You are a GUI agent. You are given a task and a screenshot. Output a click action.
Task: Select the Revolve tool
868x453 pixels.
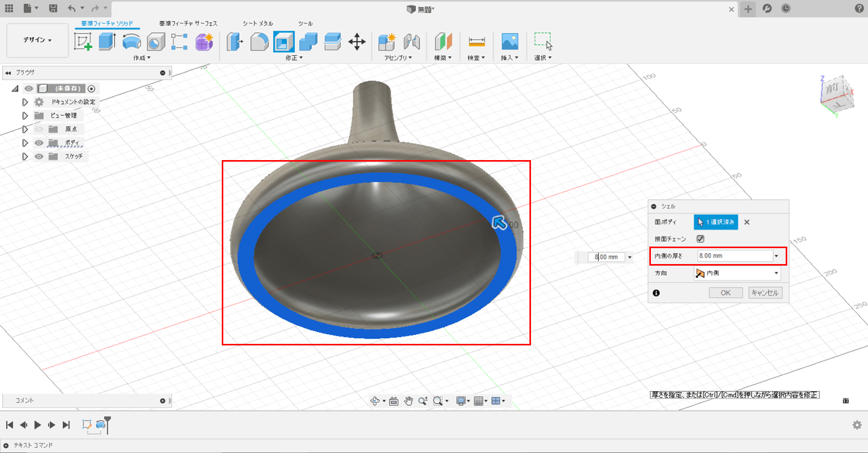click(x=132, y=42)
